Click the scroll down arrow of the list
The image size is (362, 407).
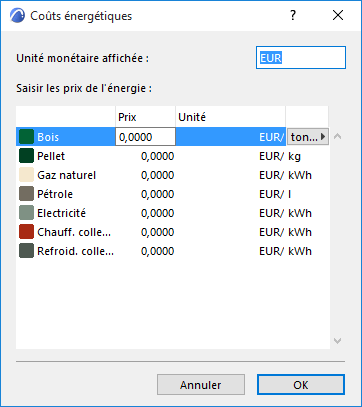[x=337, y=341]
